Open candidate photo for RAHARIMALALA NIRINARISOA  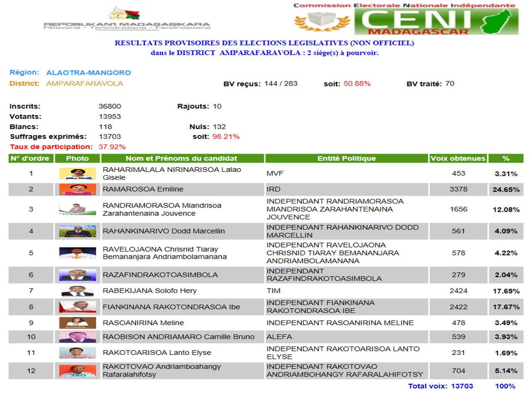[x=77, y=173]
